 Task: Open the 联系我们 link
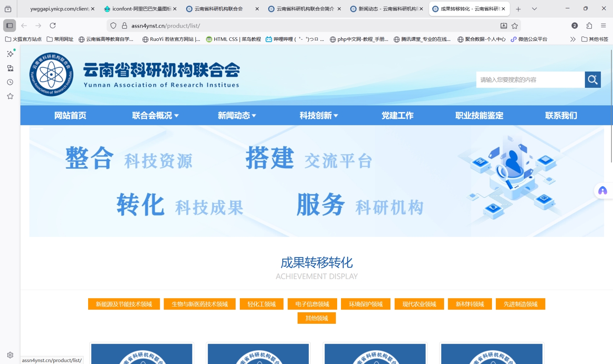tap(561, 115)
